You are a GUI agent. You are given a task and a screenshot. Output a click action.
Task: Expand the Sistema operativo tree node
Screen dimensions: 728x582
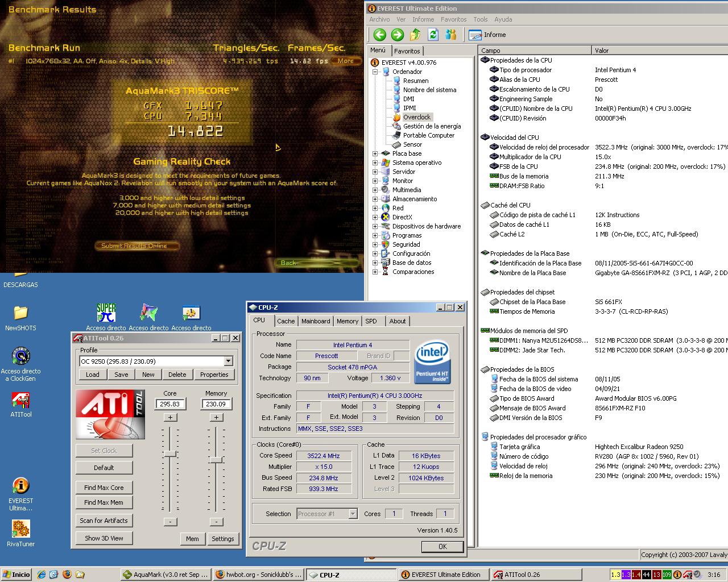coord(375,163)
